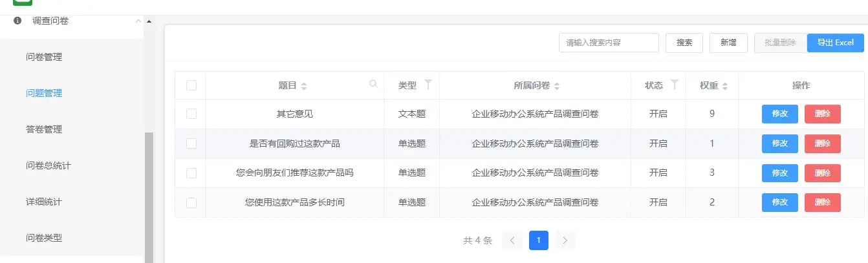Open the filter icon next to 状态

[675, 85]
